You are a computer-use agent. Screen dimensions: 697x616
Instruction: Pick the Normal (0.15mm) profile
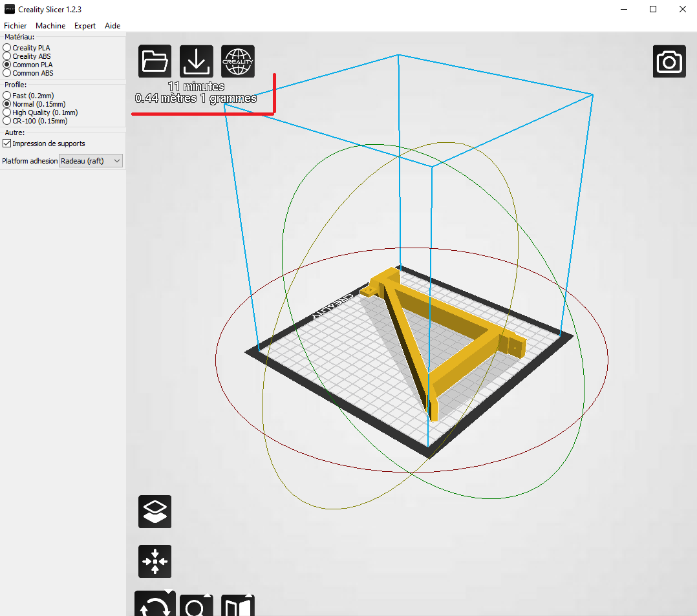(x=6, y=104)
